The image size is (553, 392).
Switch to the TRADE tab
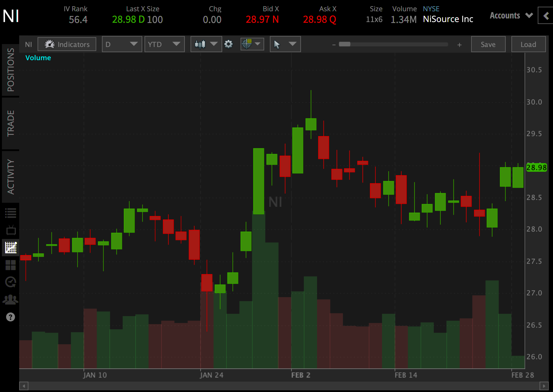[11, 123]
